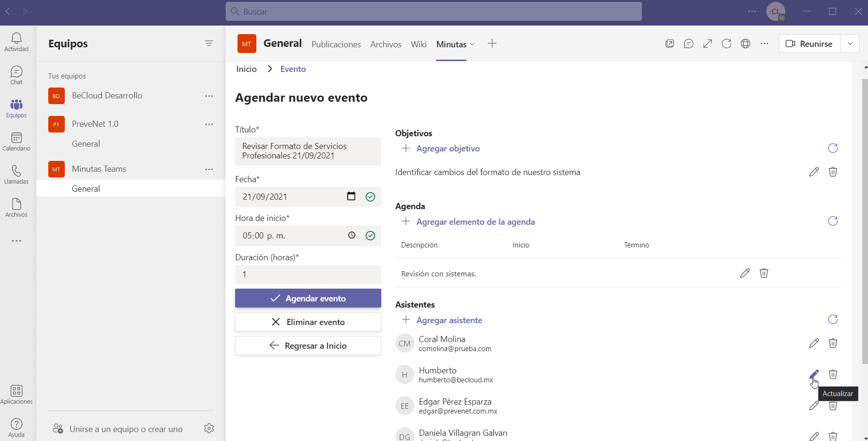Open tab in website globe icon
868x441 pixels.
(745, 44)
